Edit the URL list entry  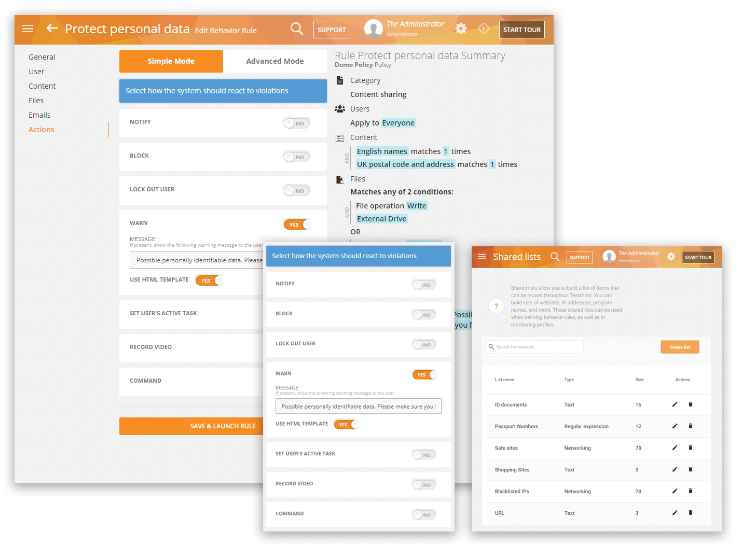point(675,513)
